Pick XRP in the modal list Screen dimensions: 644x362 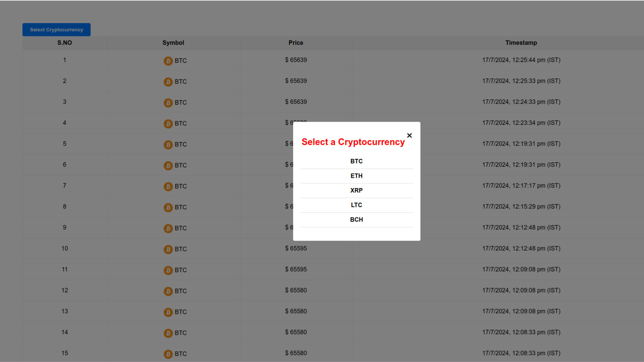[x=356, y=190]
